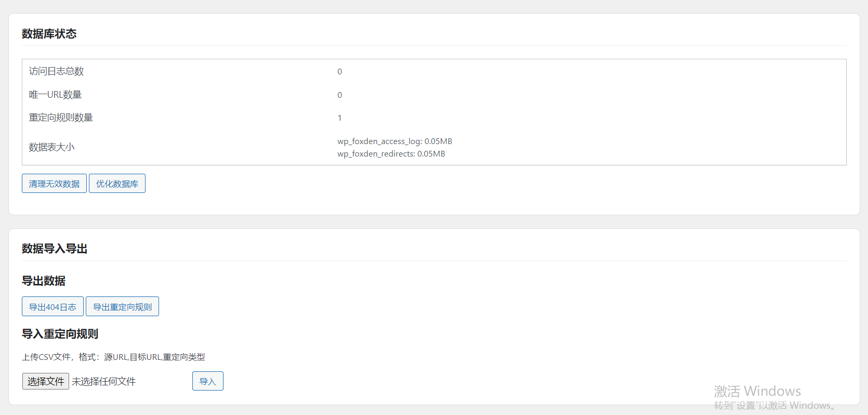Viewport: 868px width, 415px height.
Task: Click the 导出重定向规则 export button
Action: (122, 307)
